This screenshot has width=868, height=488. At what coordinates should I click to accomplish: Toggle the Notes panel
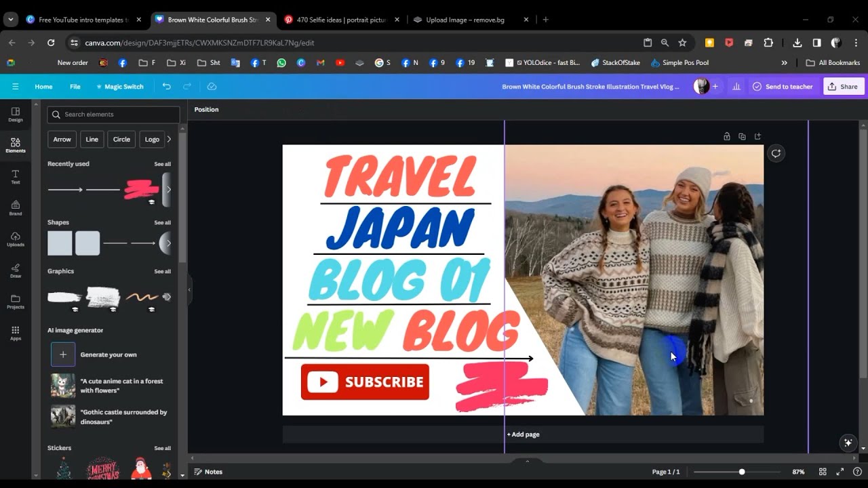pyautogui.click(x=208, y=472)
